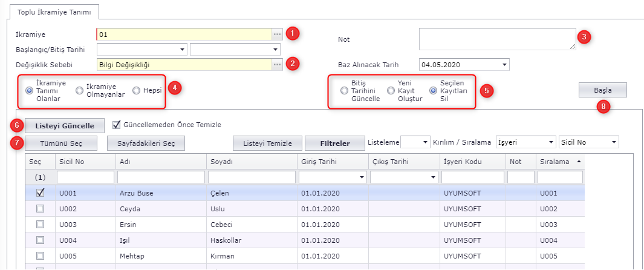Screen dimensions: 644x270
Task: Uncheck the selected U001 Arzu Buse row
Action: tap(41, 193)
